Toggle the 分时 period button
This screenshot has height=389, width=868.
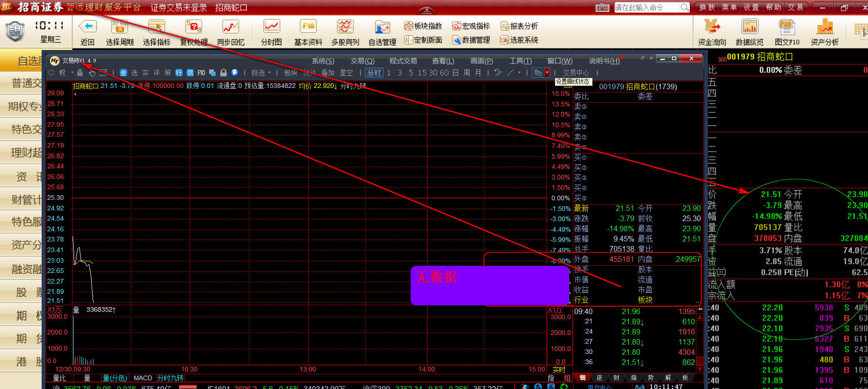(374, 73)
